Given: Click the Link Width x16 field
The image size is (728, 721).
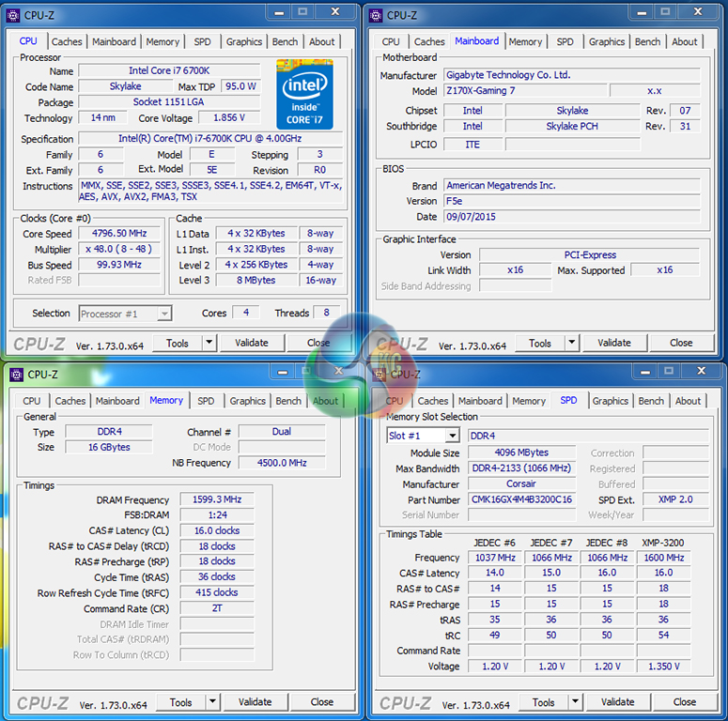Looking at the screenshot, I should [x=516, y=270].
